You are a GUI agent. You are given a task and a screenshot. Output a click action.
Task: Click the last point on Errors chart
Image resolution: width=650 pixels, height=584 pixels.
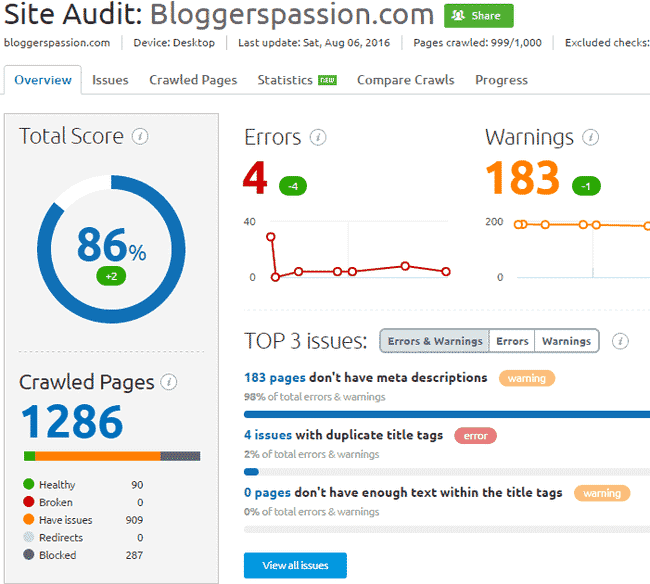[x=446, y=272]
